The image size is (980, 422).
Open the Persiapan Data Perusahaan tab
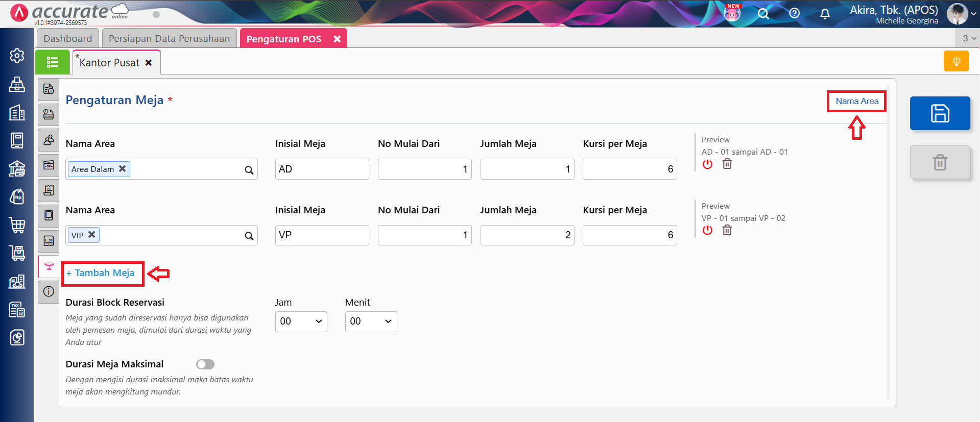click(x=169, y=39)
